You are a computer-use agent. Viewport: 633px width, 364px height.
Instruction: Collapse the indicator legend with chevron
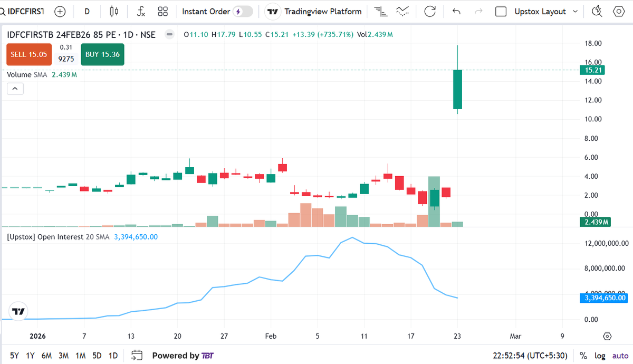tap(15, 89)
